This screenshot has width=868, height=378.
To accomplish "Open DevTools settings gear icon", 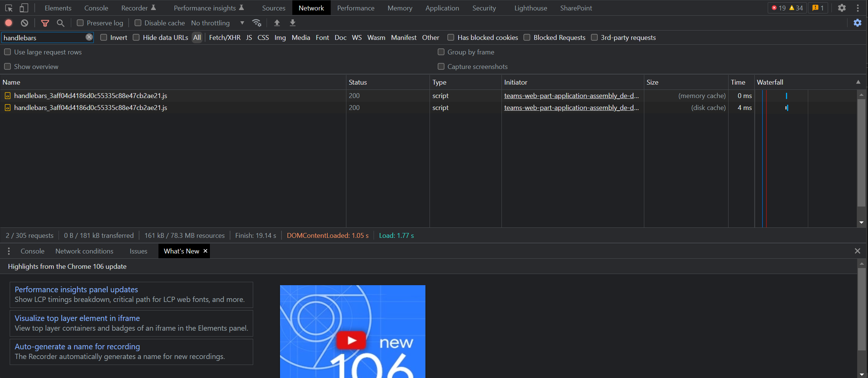I will (x=842, y=8).
